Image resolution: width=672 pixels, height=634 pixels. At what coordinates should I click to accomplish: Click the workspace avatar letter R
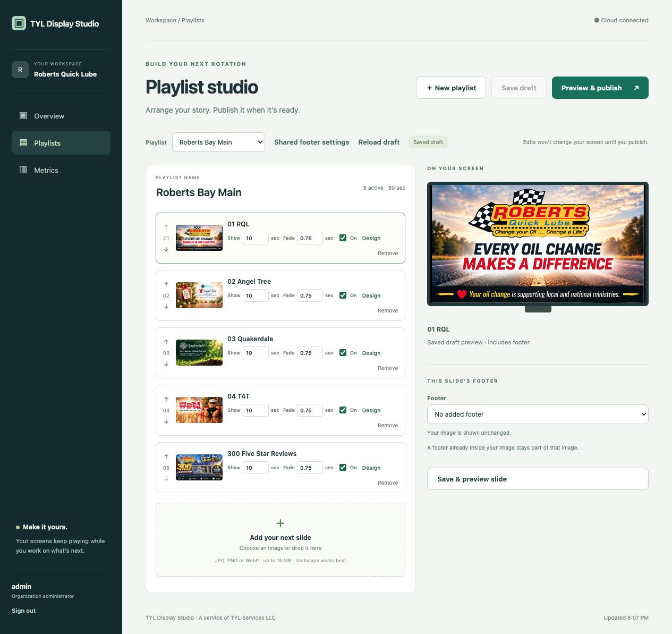click(20, 70)
